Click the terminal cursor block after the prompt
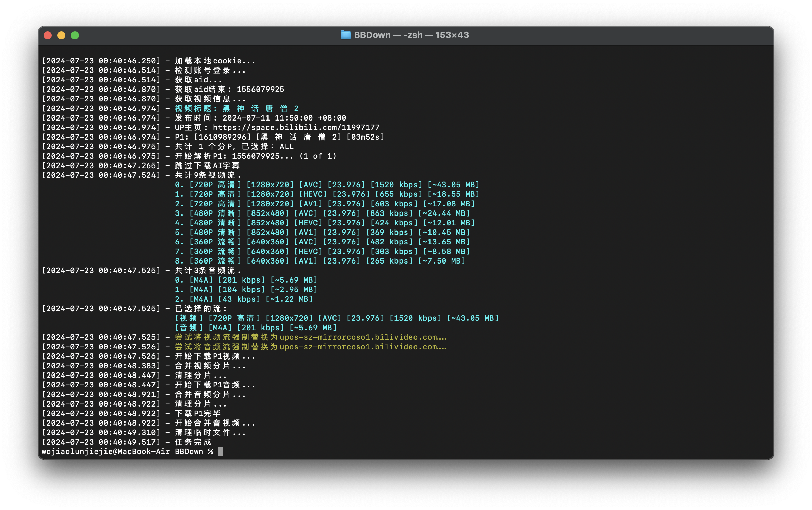This screenshot has width=812, height=510. coord(220,451)
